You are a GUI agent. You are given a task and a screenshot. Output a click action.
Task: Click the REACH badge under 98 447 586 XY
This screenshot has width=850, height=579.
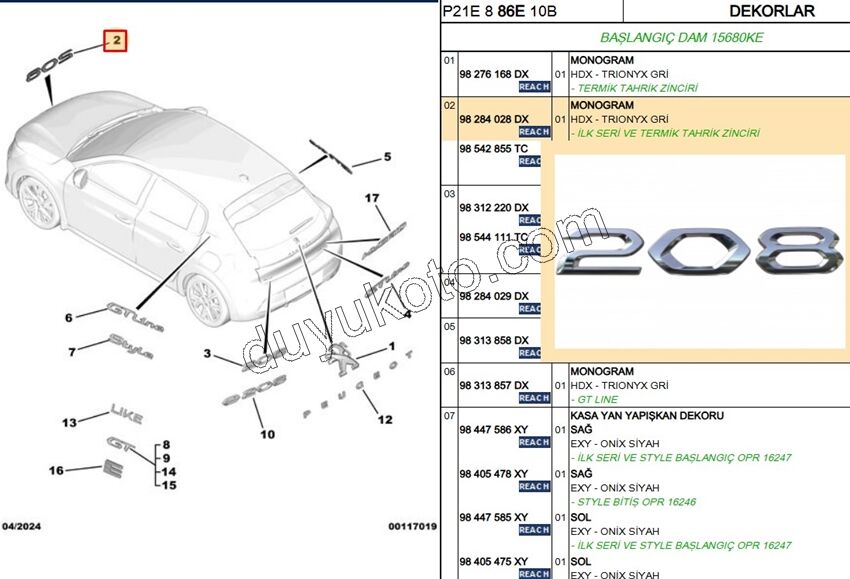(x=535, y=442)
